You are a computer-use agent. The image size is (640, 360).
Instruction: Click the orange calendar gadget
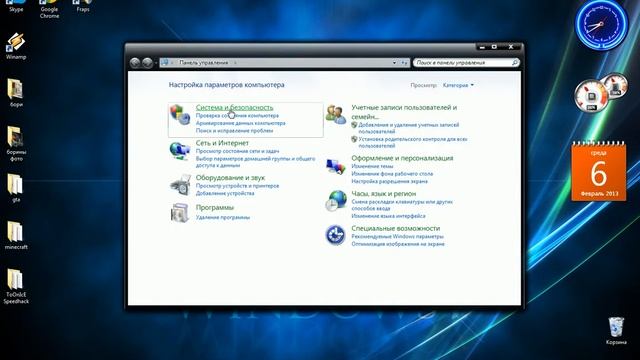pyautogui.click(x=598, y=171)
